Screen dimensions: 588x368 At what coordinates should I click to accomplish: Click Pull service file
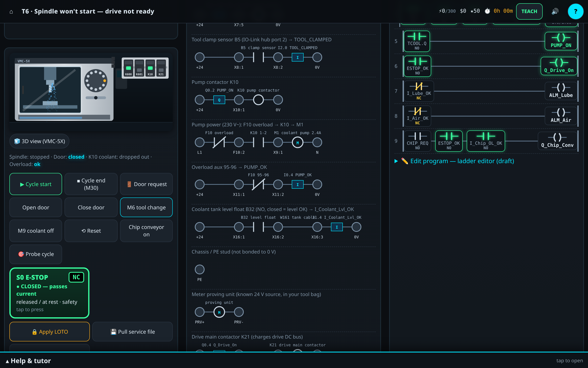pyautogui.click(x=133, y=332)
